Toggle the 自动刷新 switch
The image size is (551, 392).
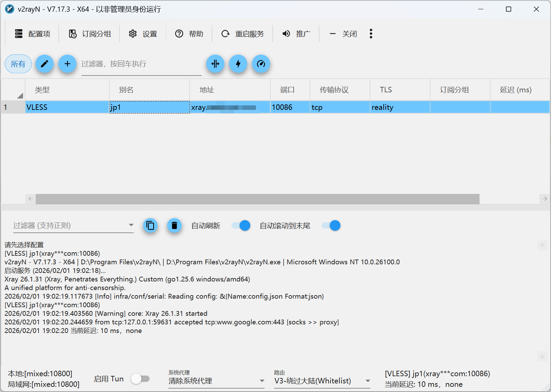(241, 226)
